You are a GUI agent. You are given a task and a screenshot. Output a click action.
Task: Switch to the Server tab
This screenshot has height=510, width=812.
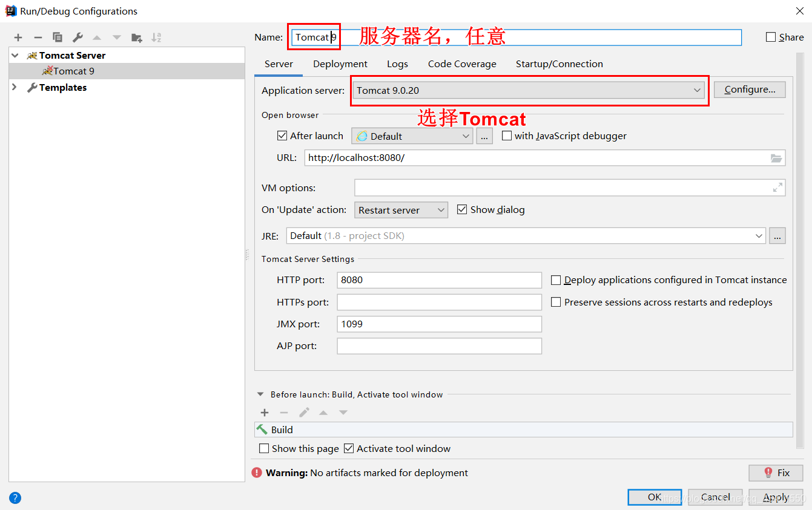[279, 64]
